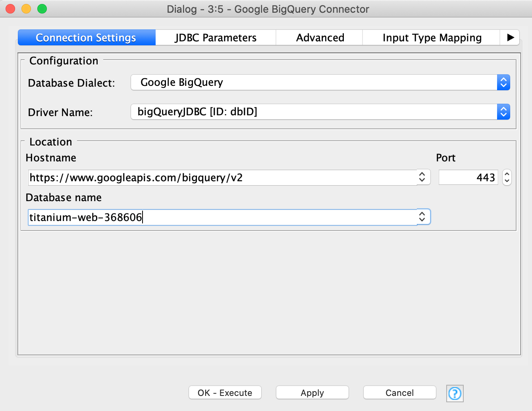The height and width of the screenshot is (411, 532).
Task: Open help with the question mark icon
Action: click(x=455, y=394)
